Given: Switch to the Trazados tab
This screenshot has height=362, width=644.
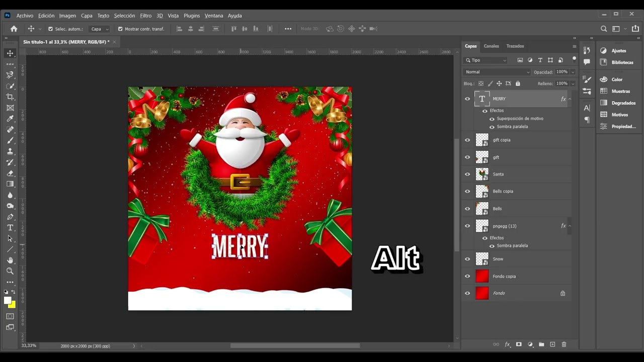Looking at the screenshot, I should pos(515,46).
